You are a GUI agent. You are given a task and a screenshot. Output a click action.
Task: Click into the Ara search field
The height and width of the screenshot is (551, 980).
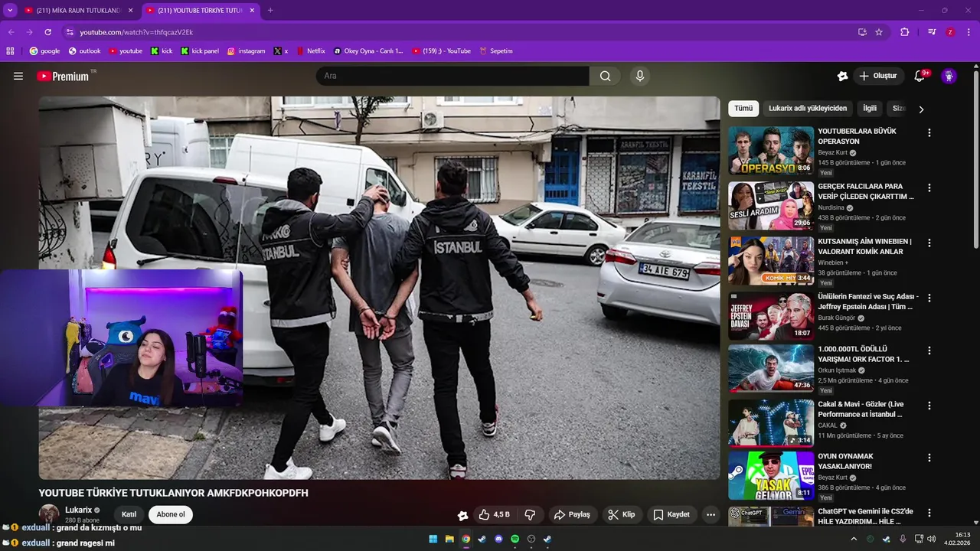pyautogui.click(x=452, y=76)
